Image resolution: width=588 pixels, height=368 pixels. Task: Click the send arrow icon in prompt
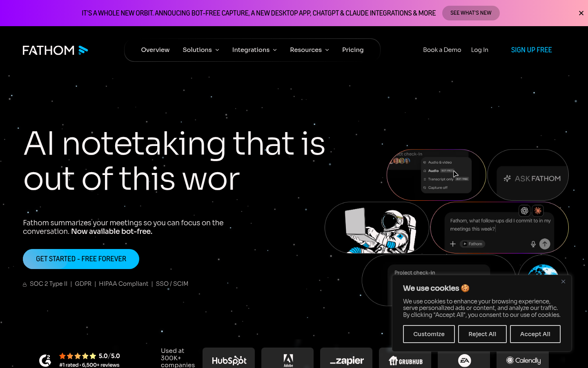(x=545, y=244)
